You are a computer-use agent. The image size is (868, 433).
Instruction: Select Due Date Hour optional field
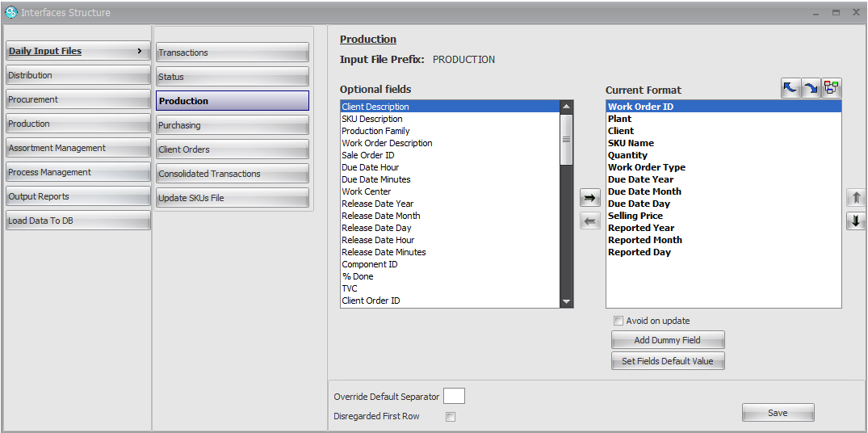450,167
